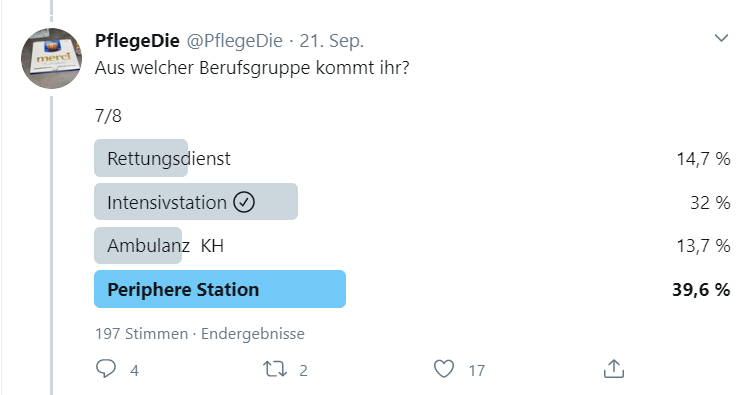
Task: Click the retweet count number 2
Action: click(x=303, y=371)
